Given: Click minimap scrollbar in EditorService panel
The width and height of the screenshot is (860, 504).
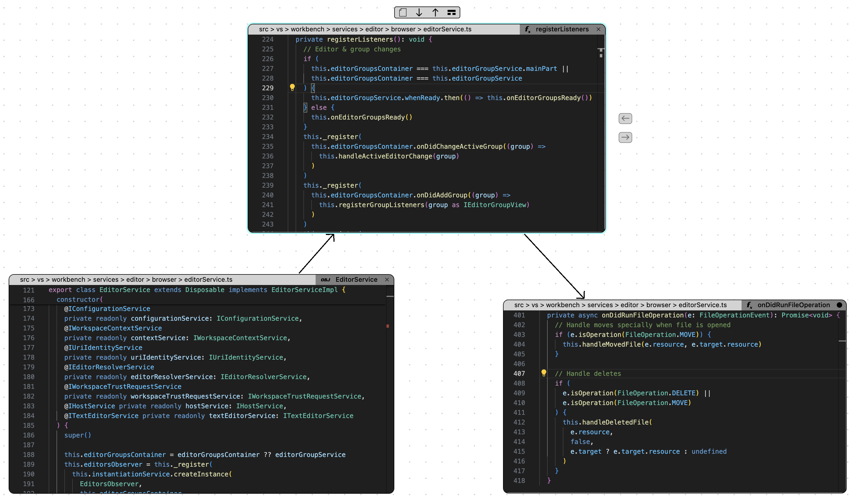Looking at the screenshot, I should point(390,389).
